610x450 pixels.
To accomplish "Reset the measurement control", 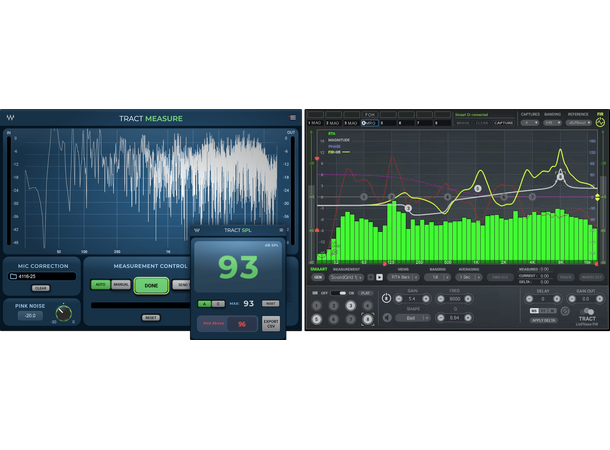I will coord(151,318).
